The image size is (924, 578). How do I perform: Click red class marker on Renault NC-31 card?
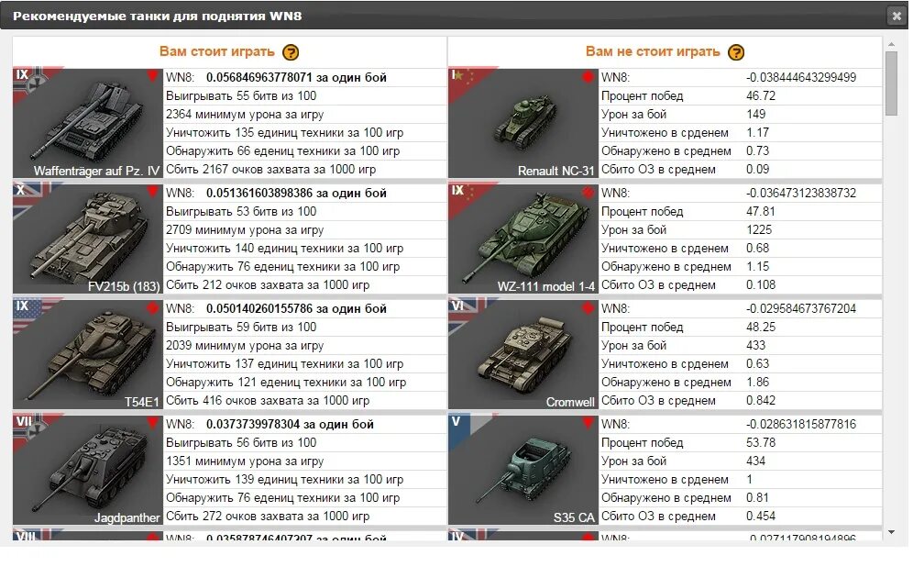pyautogui.click(x=588, y=76)
